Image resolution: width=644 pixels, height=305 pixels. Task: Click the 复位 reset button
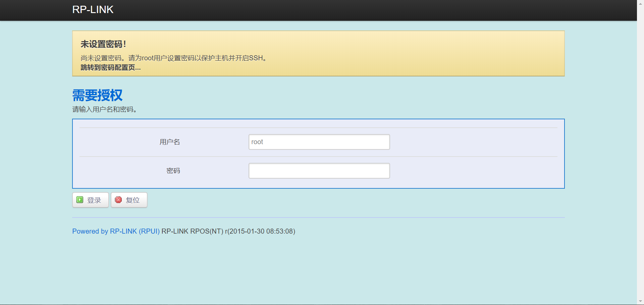(129, 200)
